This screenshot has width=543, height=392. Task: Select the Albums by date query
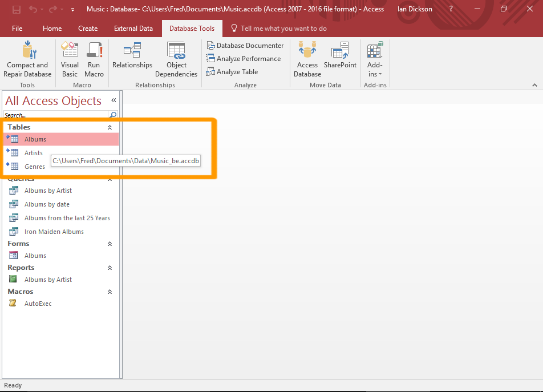pyautogui.click(x=61, y=204)
